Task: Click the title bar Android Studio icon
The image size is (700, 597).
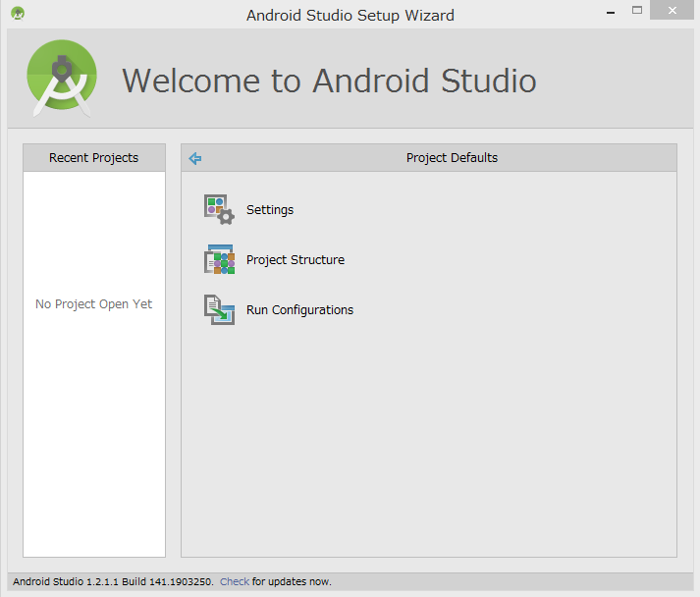Action: (18, 14)
